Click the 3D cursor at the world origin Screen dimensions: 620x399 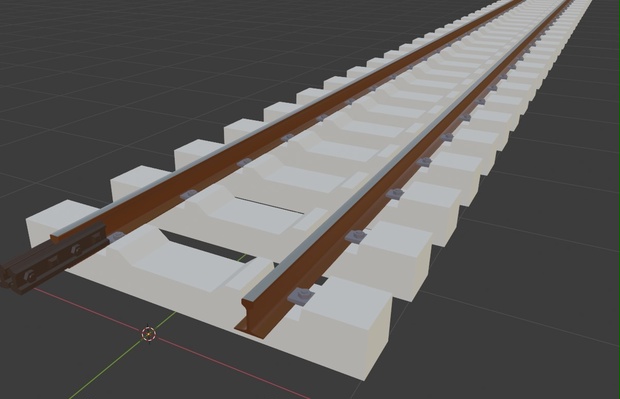pyautogui.click(x=149, y=334)
